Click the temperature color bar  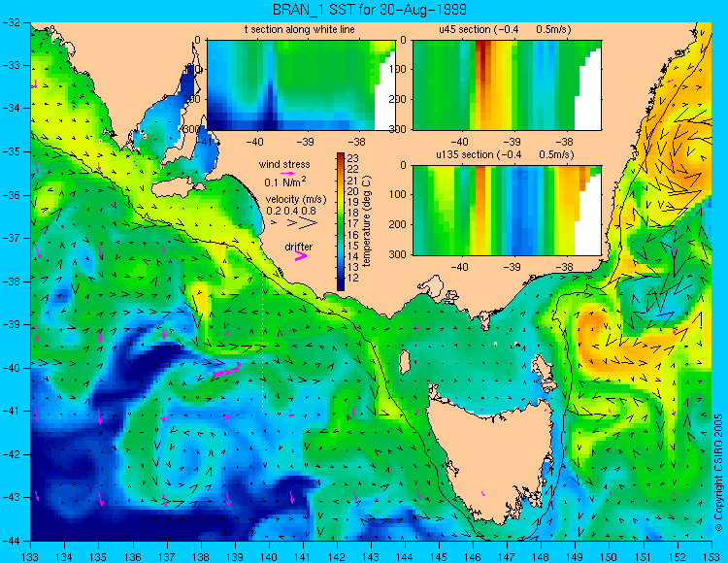(341, 222)
